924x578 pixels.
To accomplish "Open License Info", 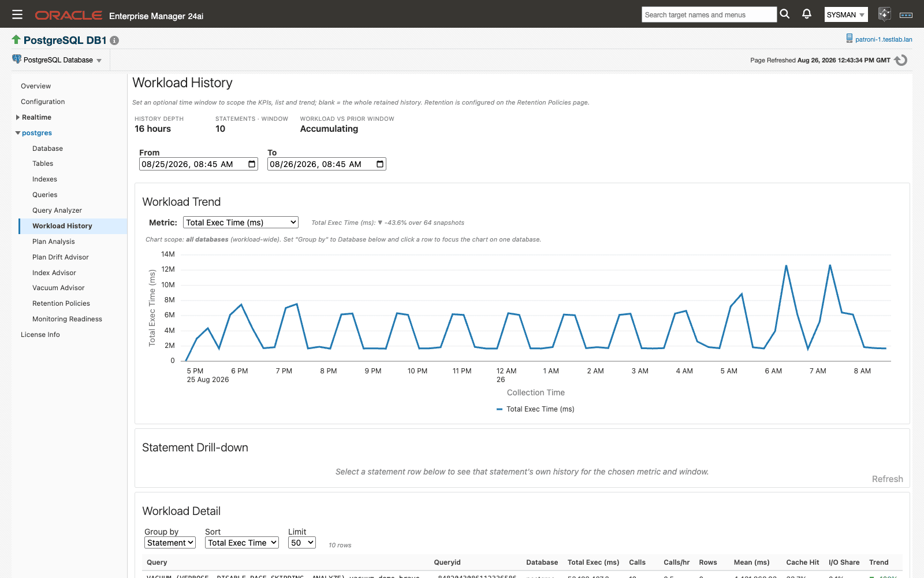I will pos(40,335).
